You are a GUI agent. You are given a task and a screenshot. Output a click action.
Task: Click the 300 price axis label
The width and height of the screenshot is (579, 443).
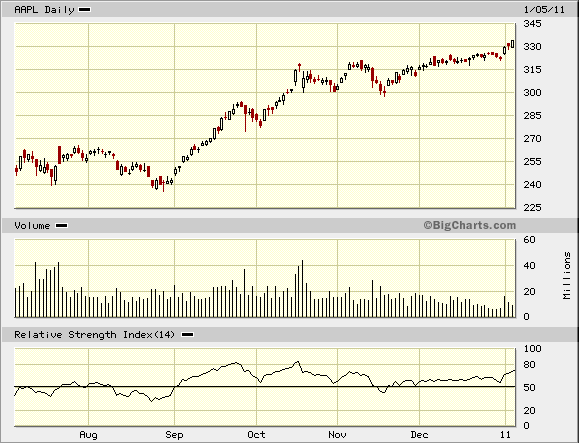(532, 93)
